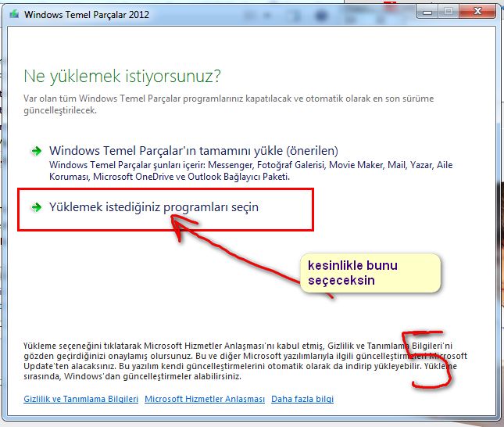The image size is (504, 427).
Task: Click the paragraph starting 'Var olan tüm Windows'
Action: pyautogui.click(x=228, y=104)
